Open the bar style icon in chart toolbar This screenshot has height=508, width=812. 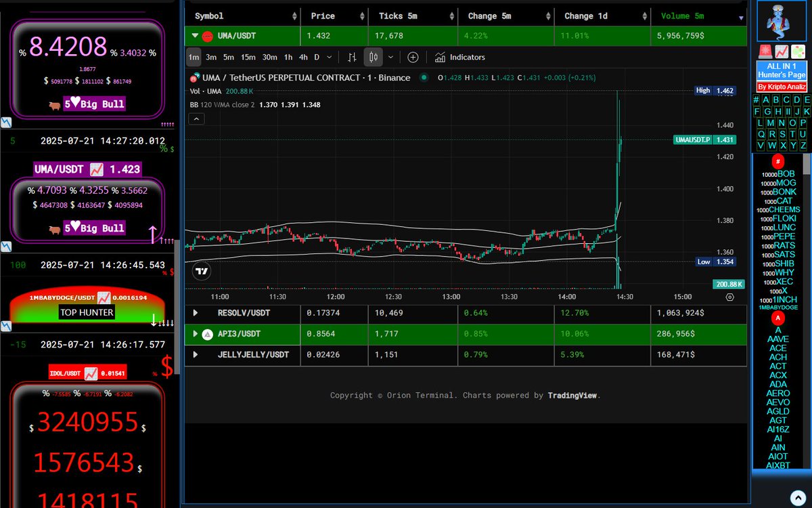[x=352, y=58]
